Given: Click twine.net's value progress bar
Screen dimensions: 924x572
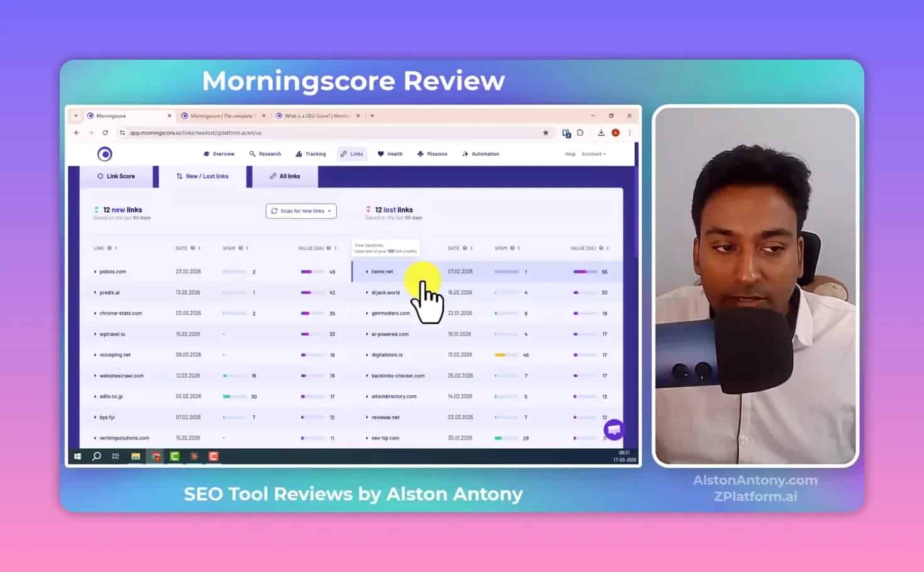Looking at the screenshot, I should [x=585, y=272].
